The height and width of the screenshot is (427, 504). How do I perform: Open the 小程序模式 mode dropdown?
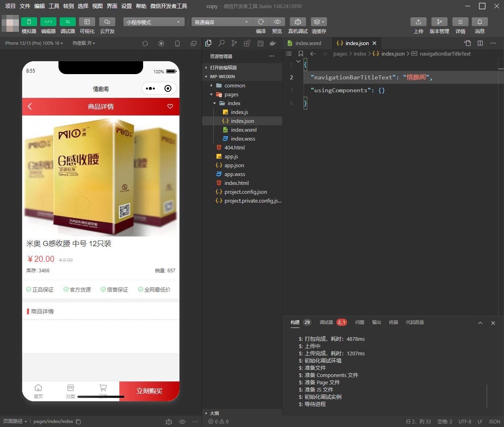click(x=154, y=22)
